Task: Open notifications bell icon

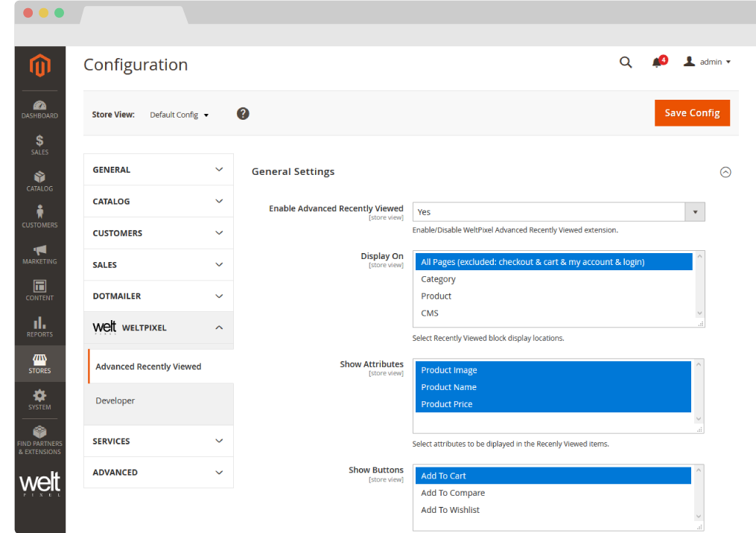Action: click(657, 63)
